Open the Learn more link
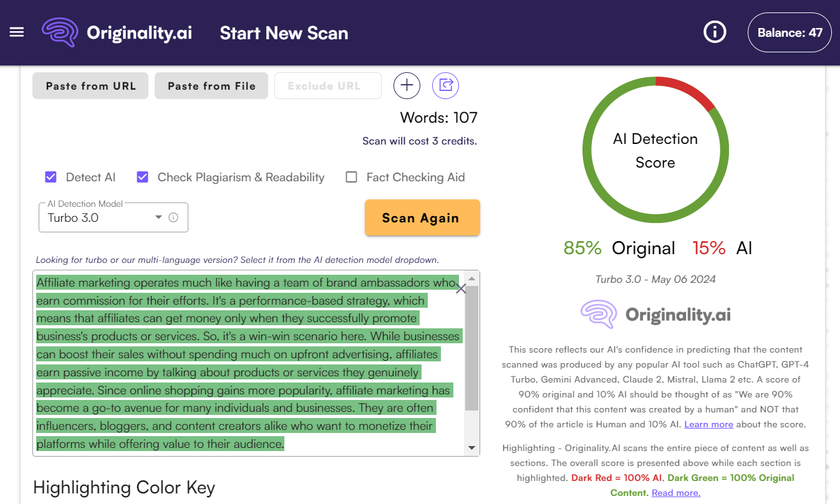Viewport: 840px width, 504px height. pos(708,424)
